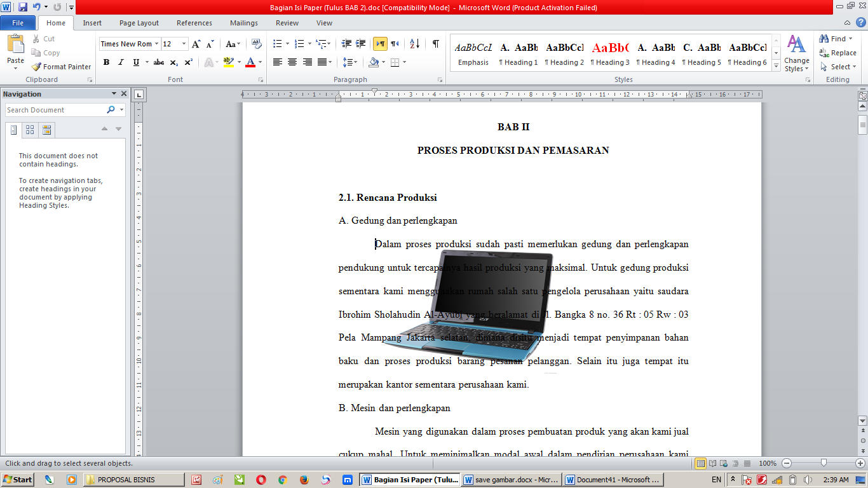Switch to the Insert tab
The image size is (868, 488).
(x=92, y=23)
